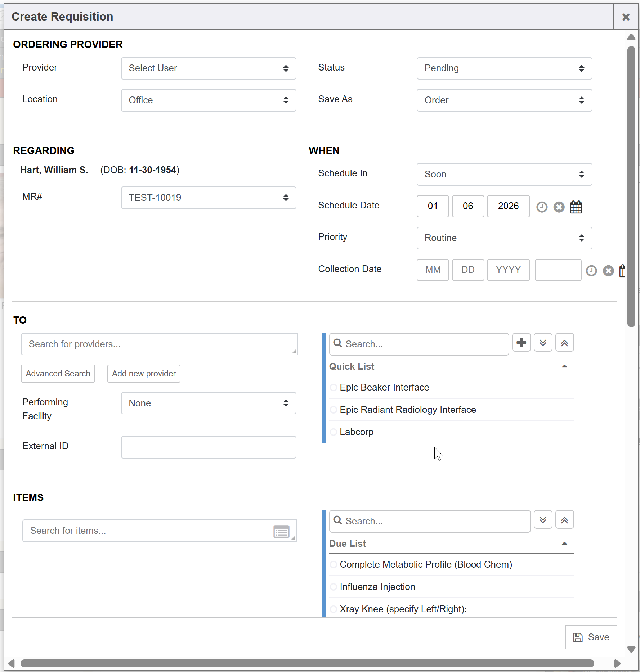Screen dimensions: 640x672
Task: Expand all lists in the TO section
Action: (543, 343)
